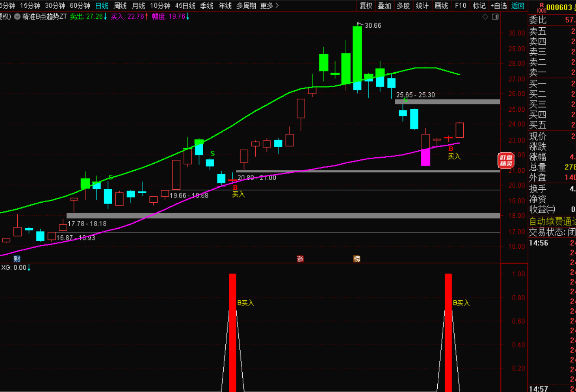
Task: Click the 返回 back button
Action: point(518,6)
